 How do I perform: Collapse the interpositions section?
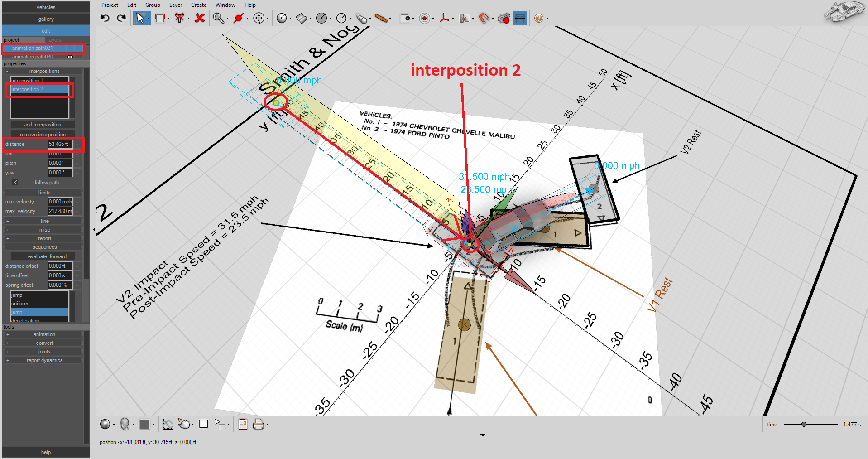click(x=43, y=71)
